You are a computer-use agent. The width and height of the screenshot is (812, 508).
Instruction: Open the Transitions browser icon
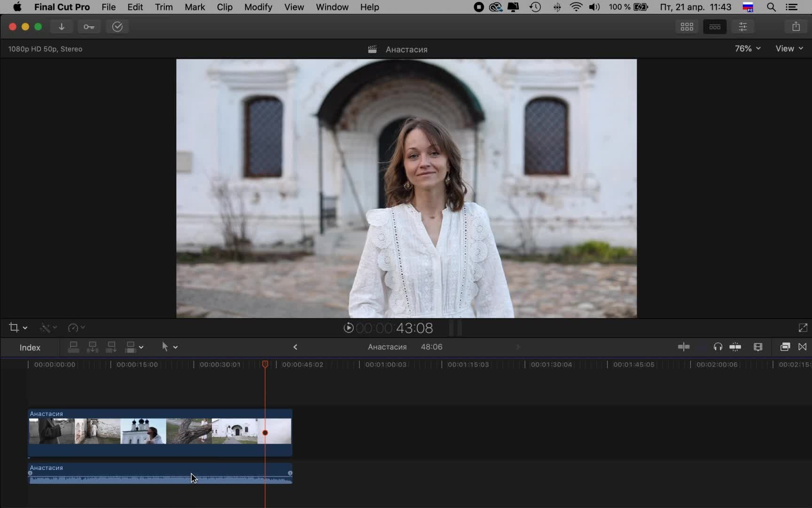coord(803,347)
